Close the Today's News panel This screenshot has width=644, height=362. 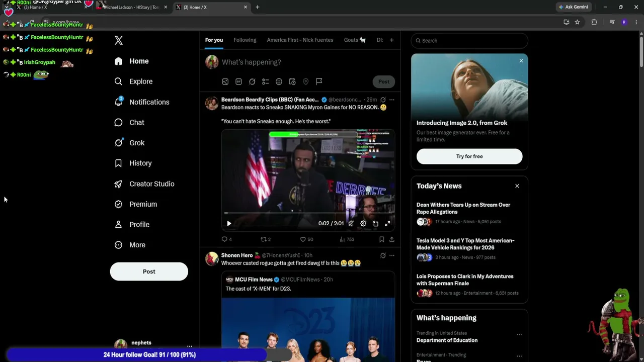point(517,186)
